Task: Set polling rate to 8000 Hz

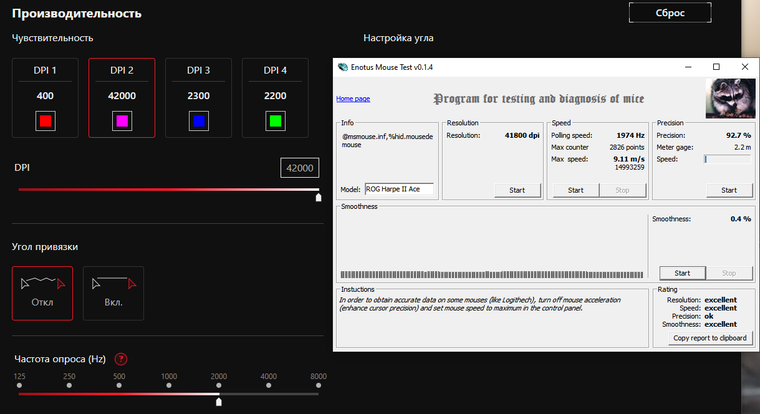Action: (x=318, y=385)
